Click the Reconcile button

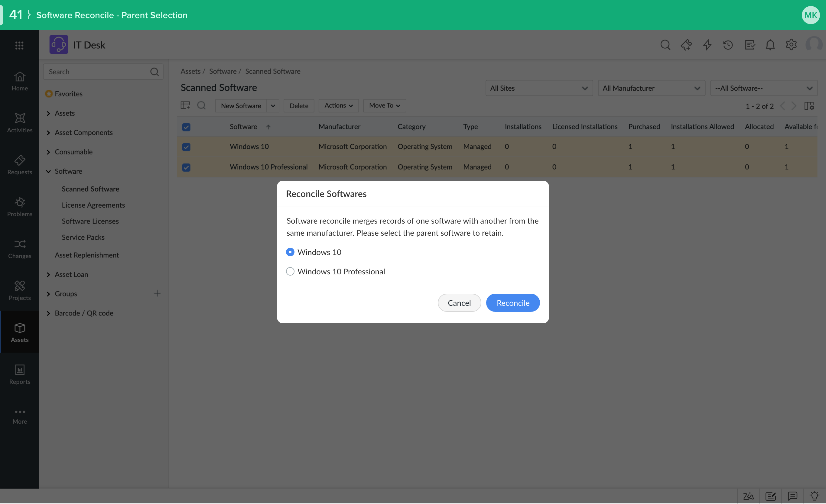(513, 303)
